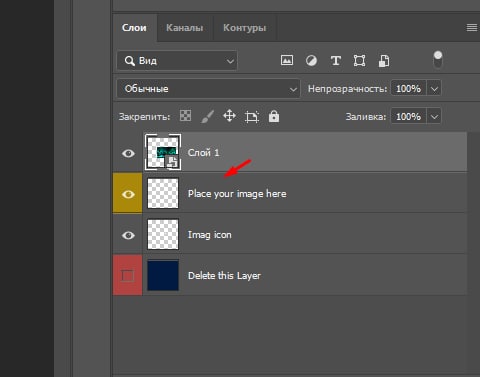The height and width of the screenshot is (377, 480).
Task: Open the Вид filter type dropdown
Action: 177,61
